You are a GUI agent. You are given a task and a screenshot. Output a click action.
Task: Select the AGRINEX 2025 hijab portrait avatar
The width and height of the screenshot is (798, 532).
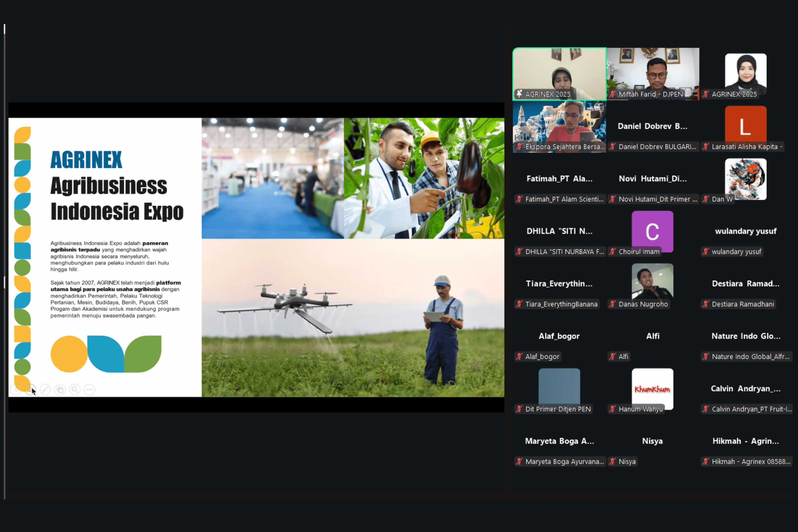(746, 74)
